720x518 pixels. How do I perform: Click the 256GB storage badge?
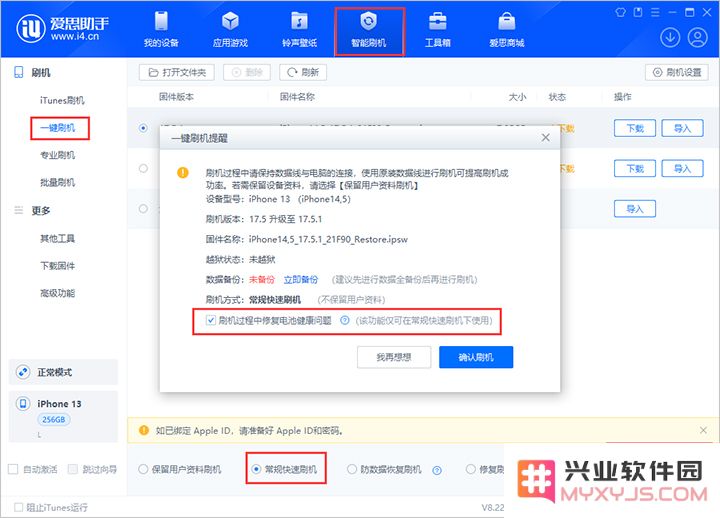pos(54,419)
